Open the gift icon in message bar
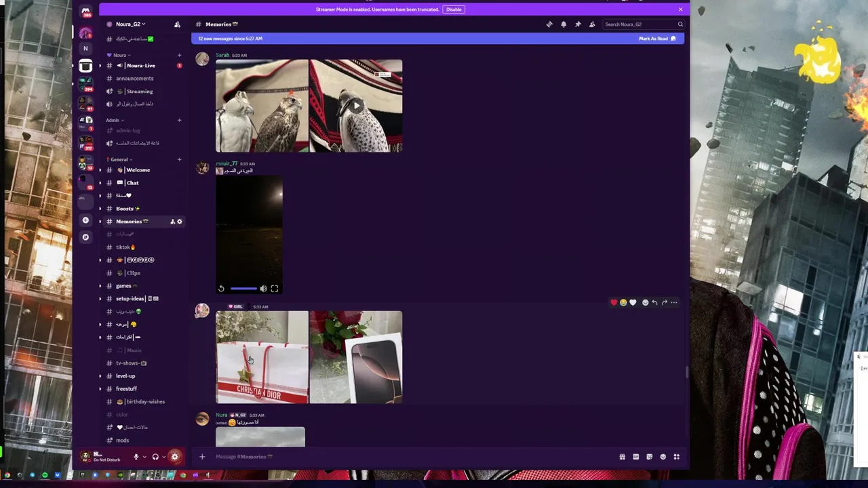 point(622,457)
